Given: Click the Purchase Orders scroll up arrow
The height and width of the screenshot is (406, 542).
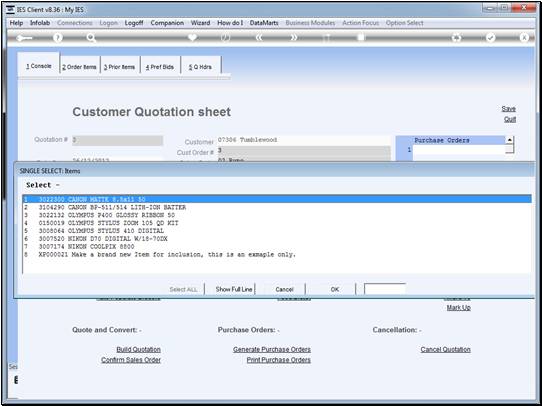Looking at the screenshot, I should [x=510, y=140].
